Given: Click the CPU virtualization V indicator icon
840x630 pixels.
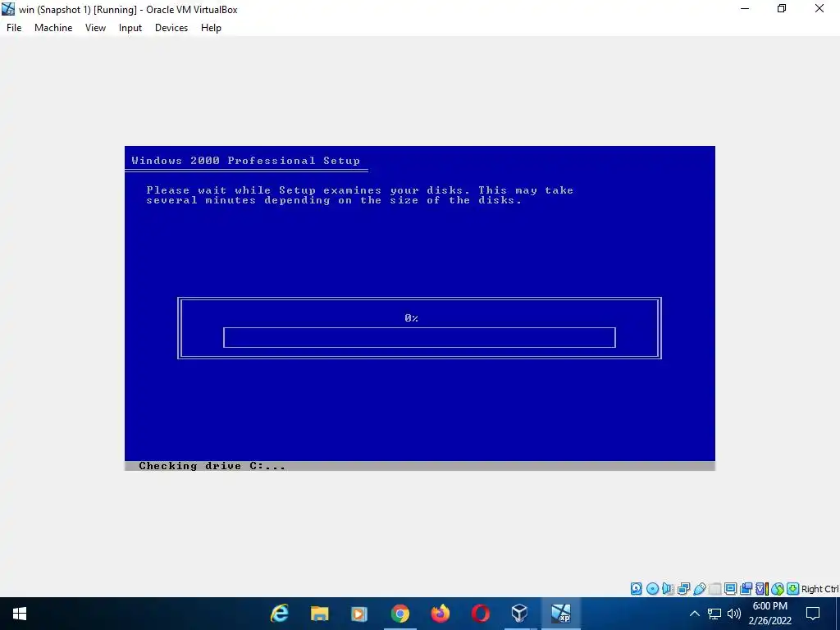Looking at the screenshot, I should 761,589.
